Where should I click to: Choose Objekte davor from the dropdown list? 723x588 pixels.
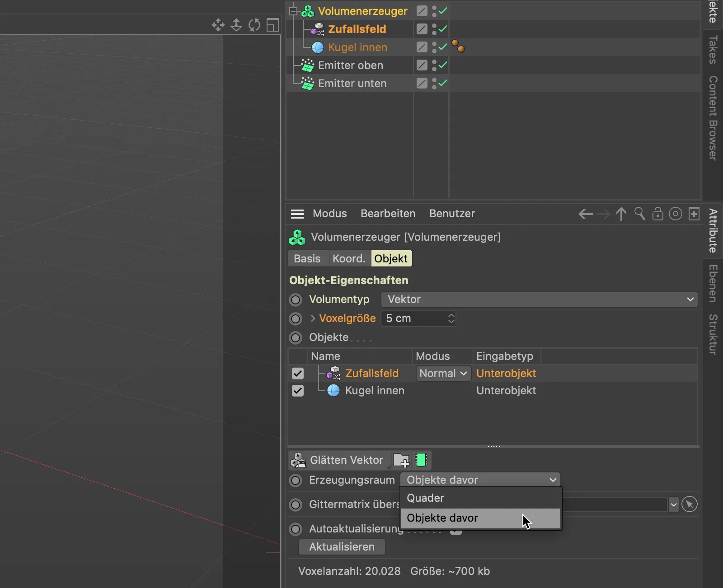pos(481,518)
